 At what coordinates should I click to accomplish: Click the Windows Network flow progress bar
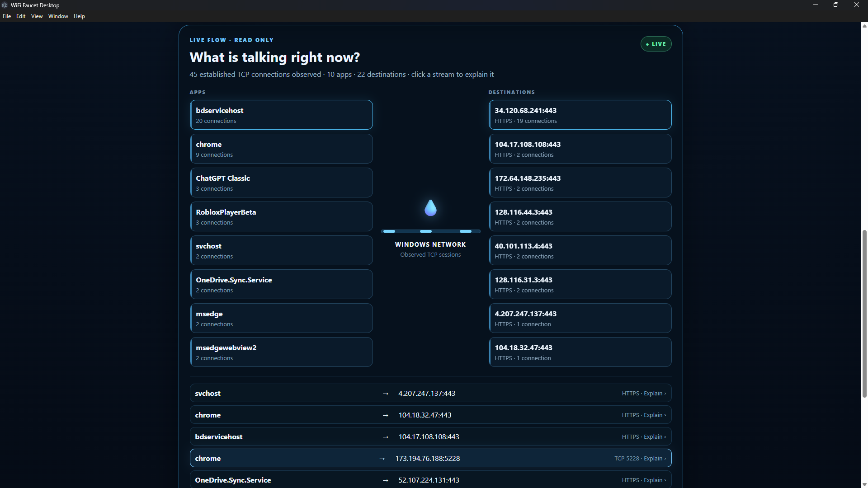430,231
